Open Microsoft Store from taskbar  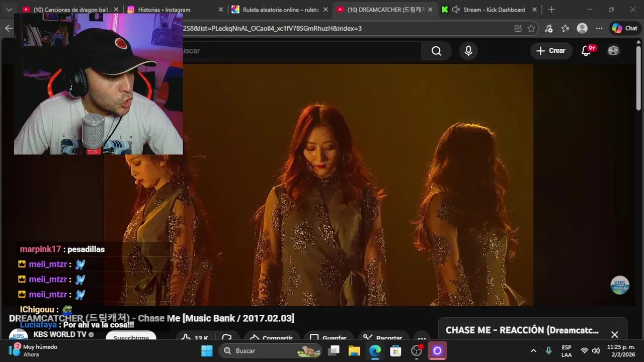(395, 351)
